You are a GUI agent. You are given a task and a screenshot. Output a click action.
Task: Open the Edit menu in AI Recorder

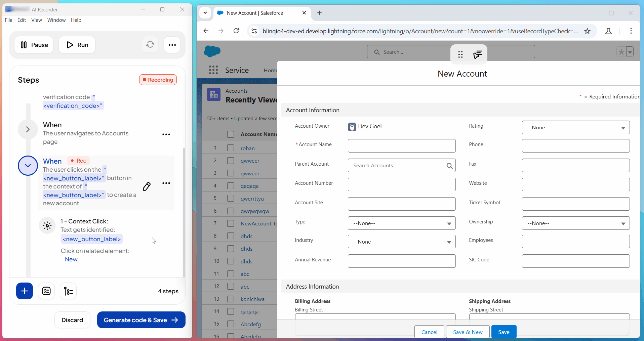22,20
